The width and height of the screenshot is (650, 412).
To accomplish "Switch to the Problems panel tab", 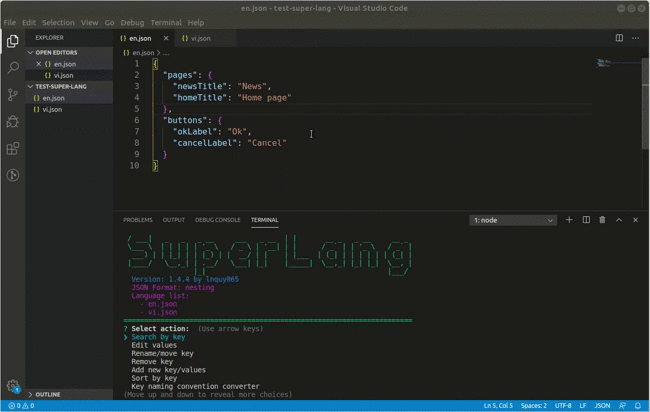I will click(138, 220).
